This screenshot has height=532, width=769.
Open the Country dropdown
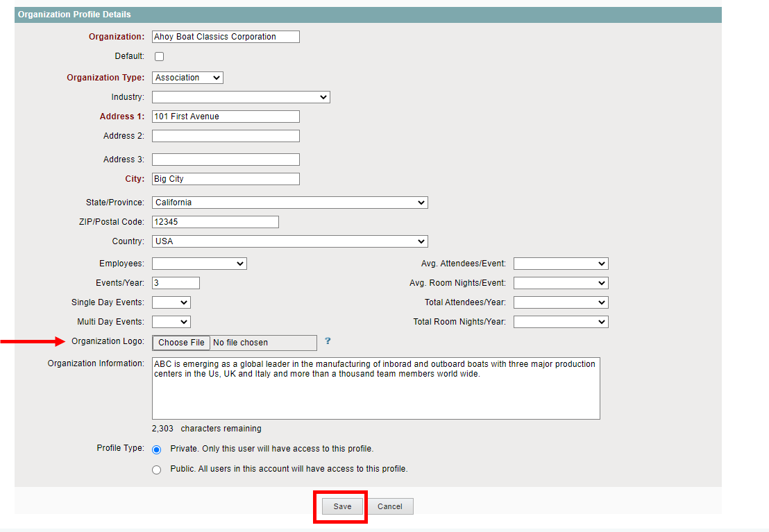click(x=289, y=241)
